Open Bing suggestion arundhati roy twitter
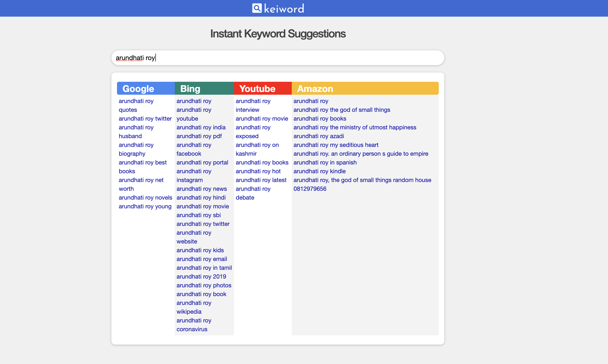Image resolution: width=608 pixels, height=364 pixels. (x=203, y=224)
